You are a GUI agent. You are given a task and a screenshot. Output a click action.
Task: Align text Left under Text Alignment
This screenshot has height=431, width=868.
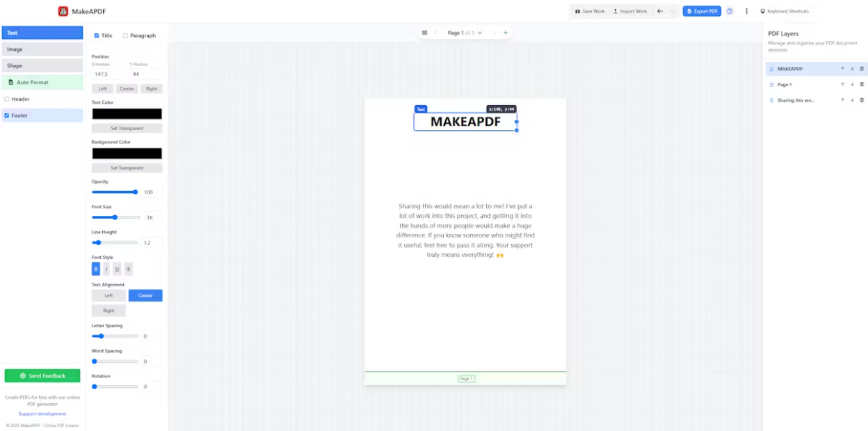tap(108, 295)
